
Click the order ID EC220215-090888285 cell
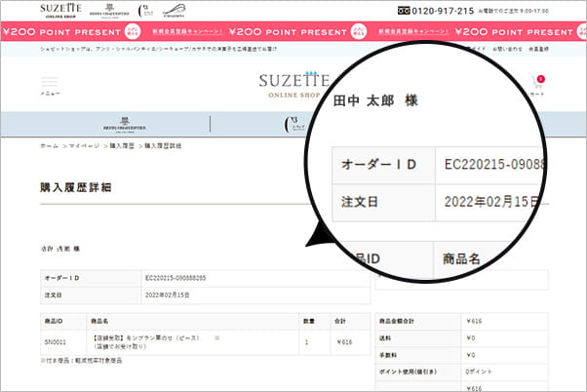click(x=176, y=278)
